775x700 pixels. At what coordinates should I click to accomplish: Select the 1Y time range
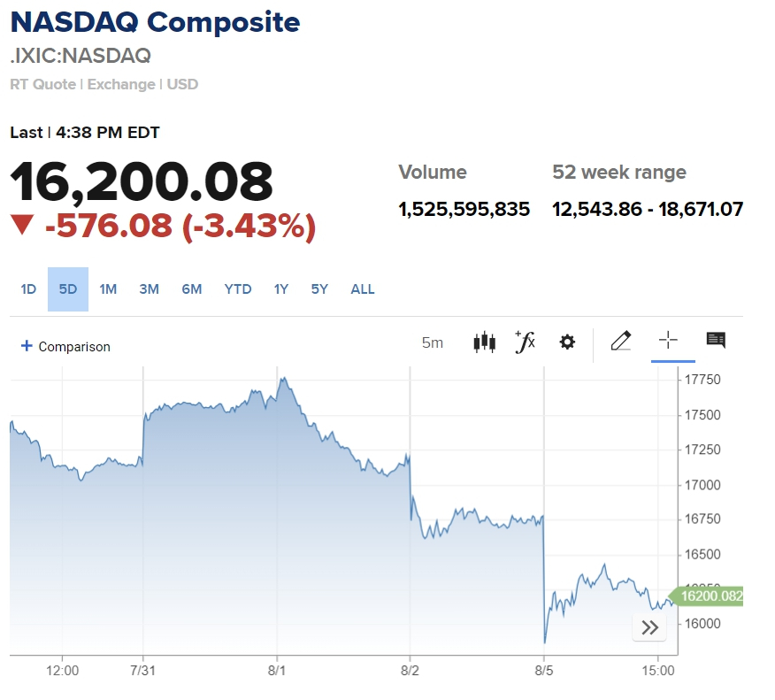coord(281,289)
